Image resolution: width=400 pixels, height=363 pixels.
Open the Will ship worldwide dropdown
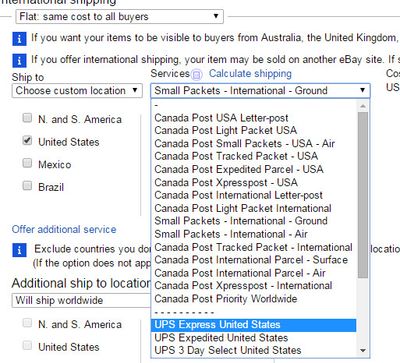tap(82, 300)
